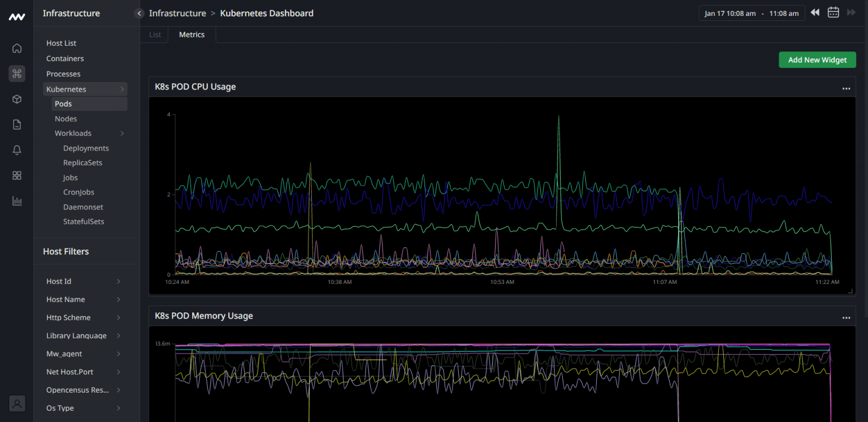This screenshot has height=422, width=868.
Task: Select the Infrastructure command icon in sidebar
Action: (x=16, y=74)
